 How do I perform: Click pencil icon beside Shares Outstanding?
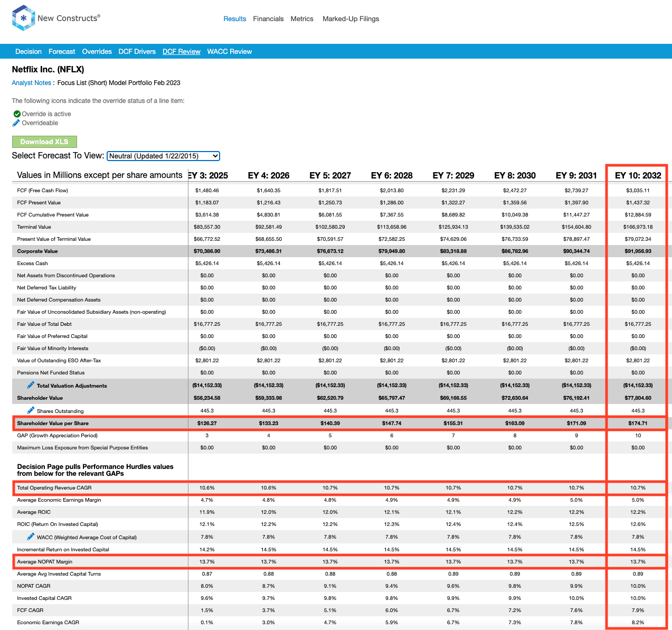click(x=31, y=410)
